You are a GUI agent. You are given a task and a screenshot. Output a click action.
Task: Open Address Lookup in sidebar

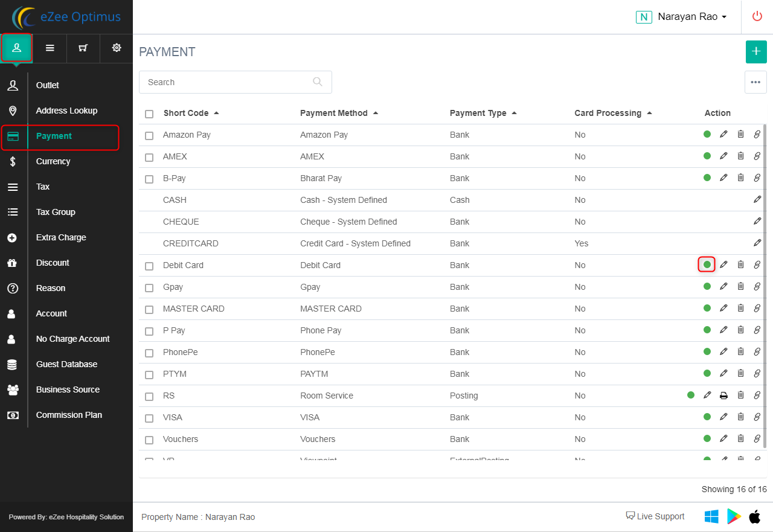pyautogui.click(x=66, y=111)
